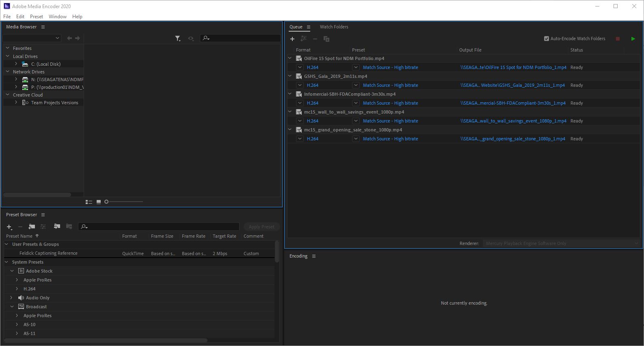Click Create New Preset Group folder icon
This screenshot has height=346, width=644.
pos(32,227)
